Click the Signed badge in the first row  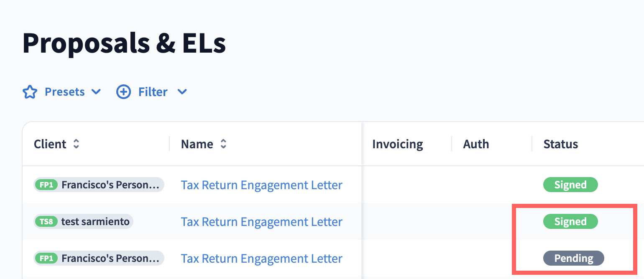tap(570, 185)
